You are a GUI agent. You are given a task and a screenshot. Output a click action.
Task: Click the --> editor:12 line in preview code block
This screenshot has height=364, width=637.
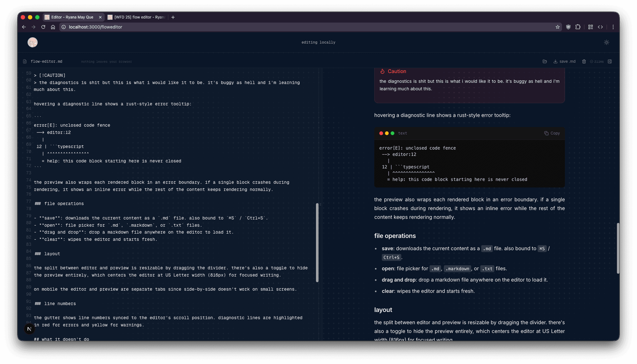399,154
